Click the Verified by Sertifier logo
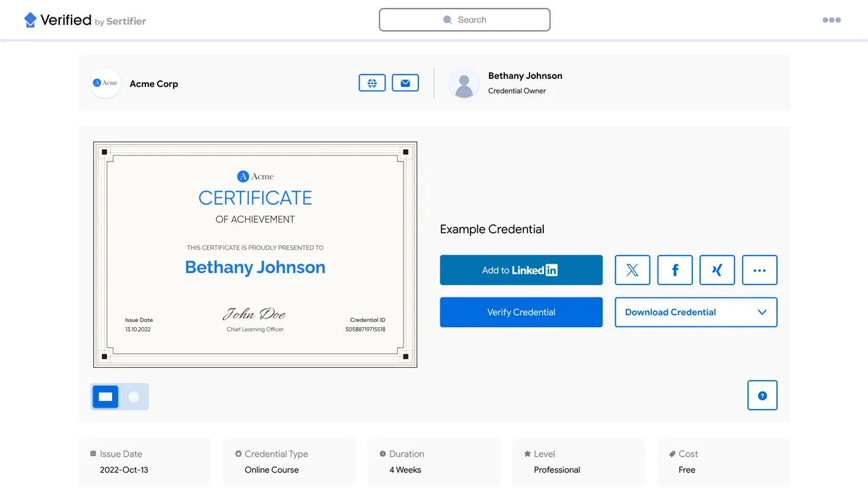 coord(85,20)
